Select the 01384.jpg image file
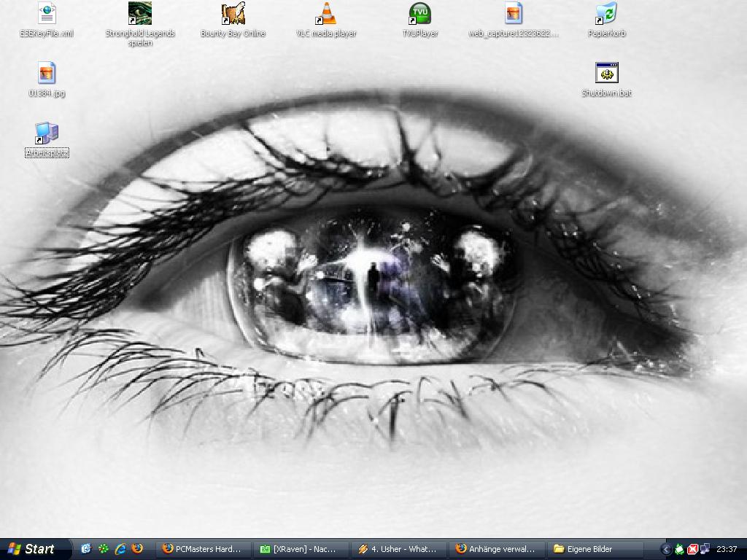Screen dimensions: 747x560 47,74
